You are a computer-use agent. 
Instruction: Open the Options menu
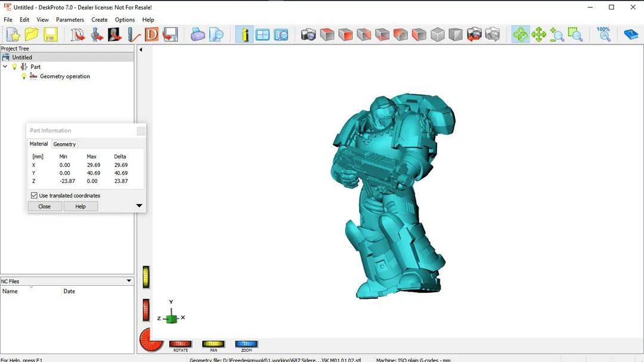125,20
